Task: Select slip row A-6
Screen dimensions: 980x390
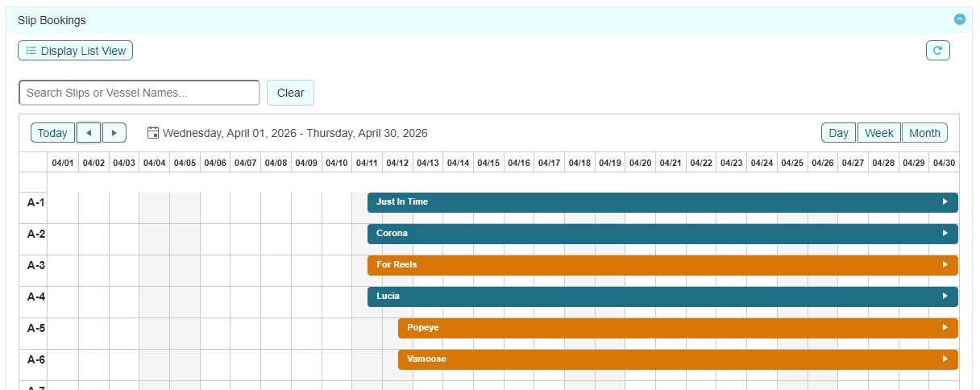Action: click(35, 359)
